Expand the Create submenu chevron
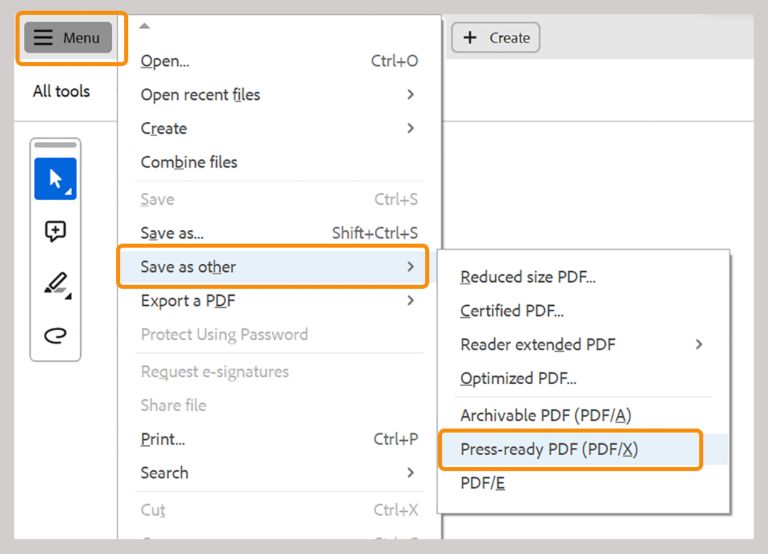 point(410,128)
